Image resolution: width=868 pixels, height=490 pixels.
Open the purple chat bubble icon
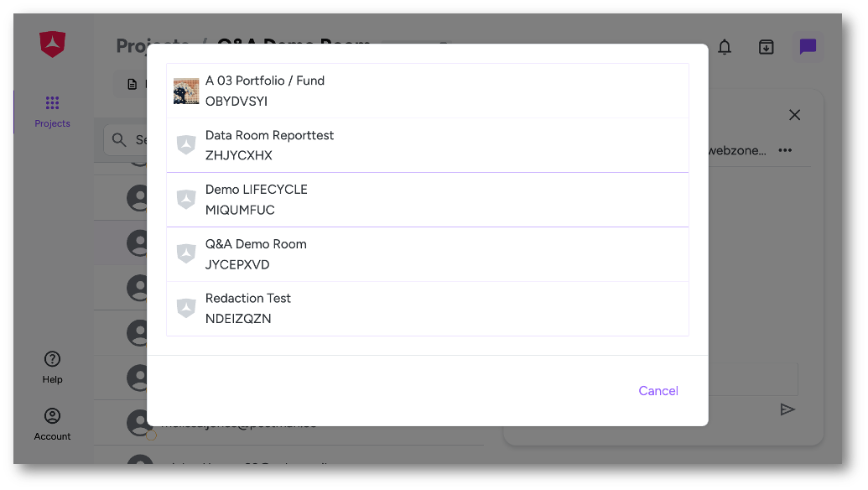click(808, 46)
